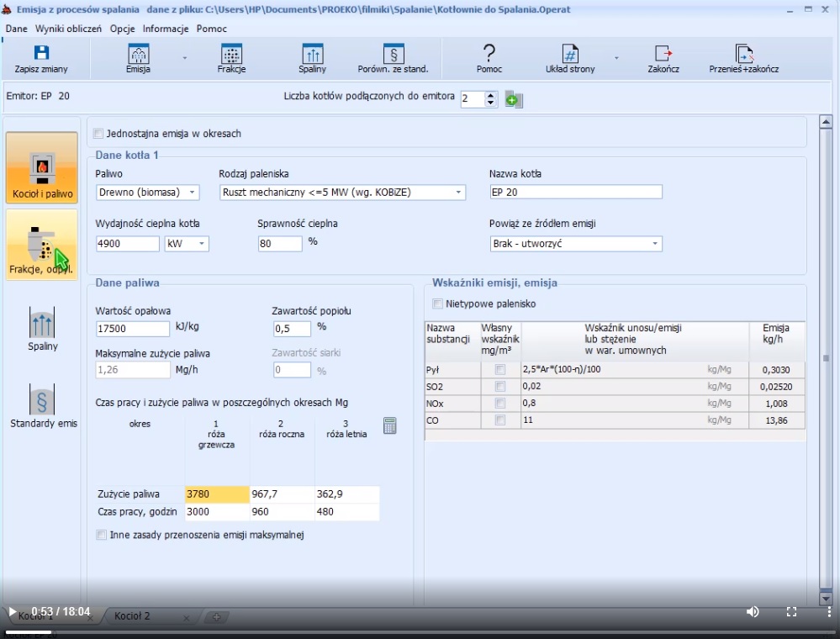Open the Rodzaj paleniska dropdown
This screenshot has height=639, width=840.
(342, 193)
